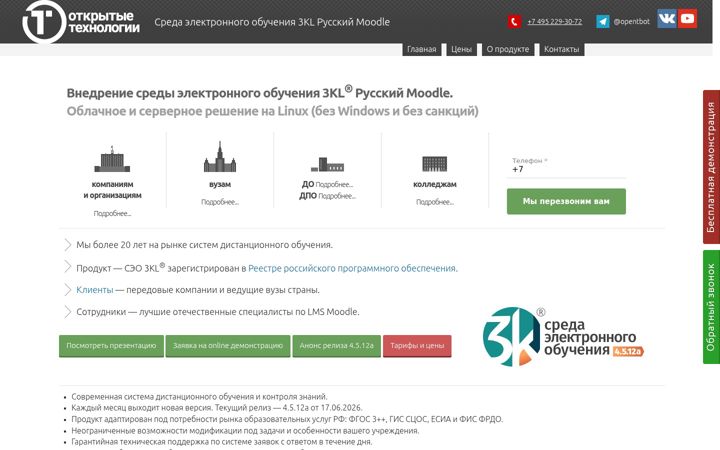Open the YouTube icon in header

(x=687, y=19)
